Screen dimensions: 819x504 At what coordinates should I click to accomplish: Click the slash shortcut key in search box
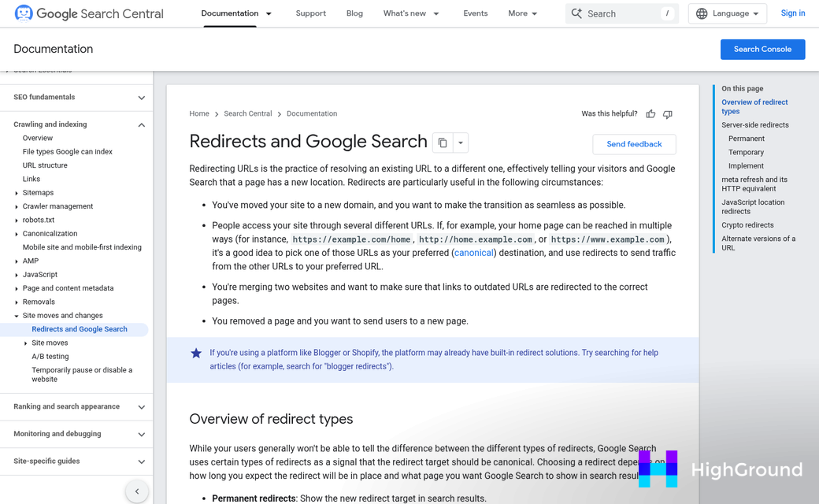click(x=667, y=13)
